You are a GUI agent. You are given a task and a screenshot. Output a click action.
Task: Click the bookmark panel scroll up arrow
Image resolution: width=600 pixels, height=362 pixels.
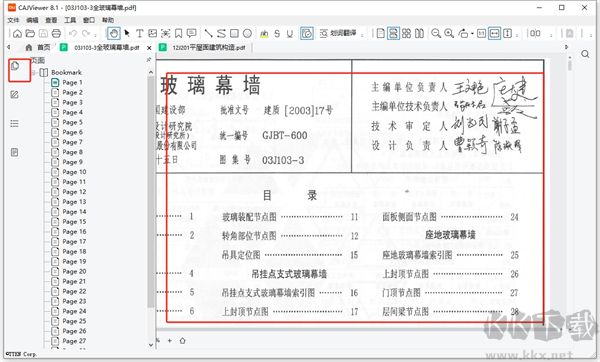(151, 72)
